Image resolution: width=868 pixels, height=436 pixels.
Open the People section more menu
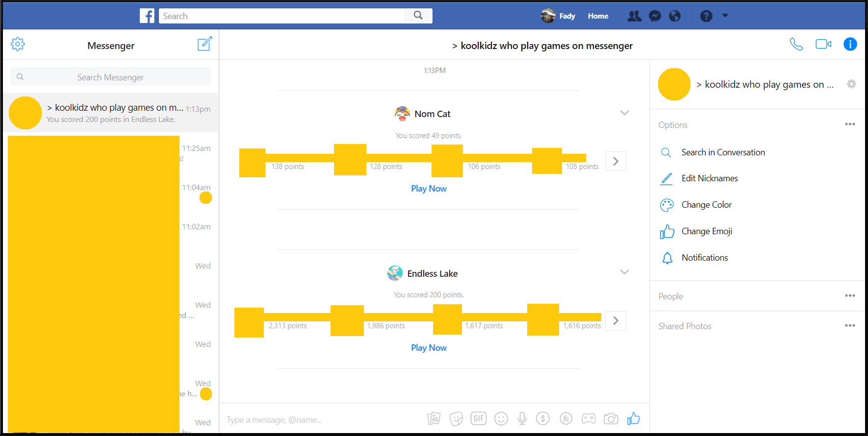(x=850, y=295)
